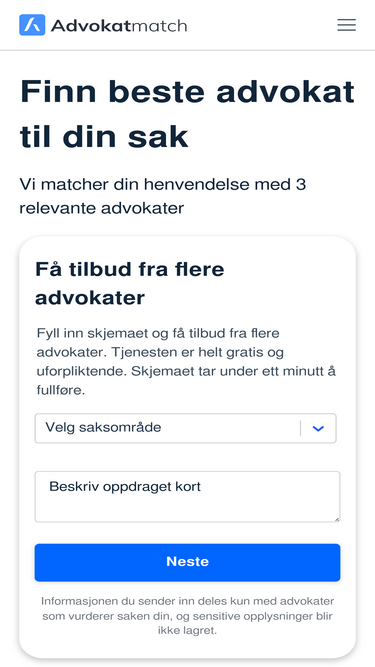375x667 pixels.
Task: Click the Advokatmatch wordmark text
Action: pyautogui.click(x=119, y=26)
